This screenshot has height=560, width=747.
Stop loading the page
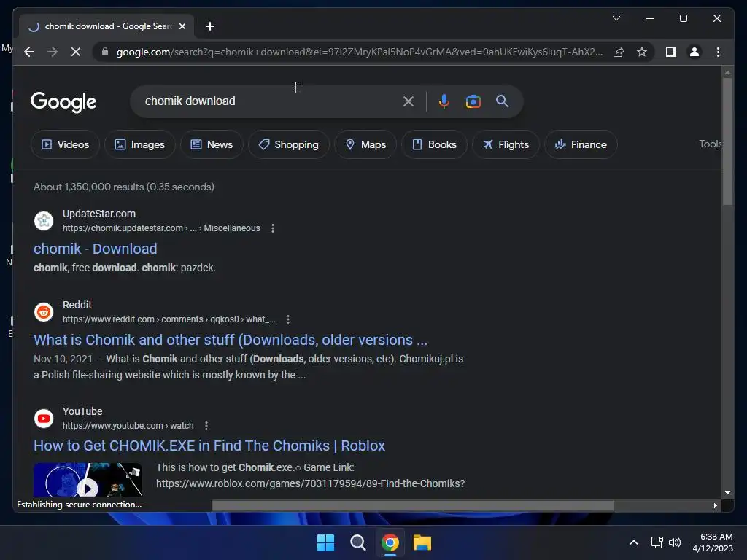point(76,52)
